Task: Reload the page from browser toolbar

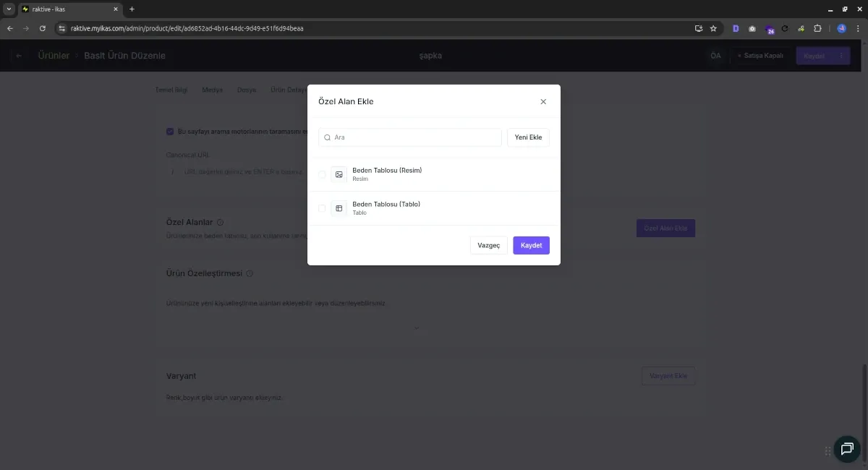Action: (x=43, y=28)
